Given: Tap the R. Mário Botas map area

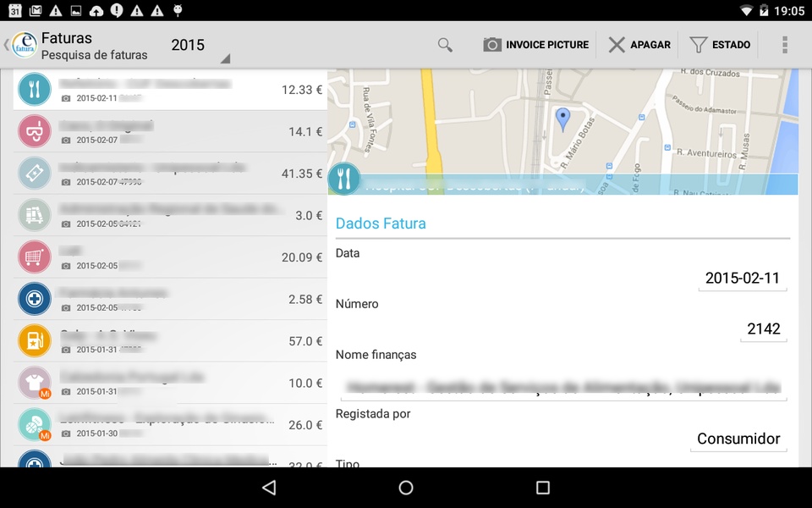Looking at the screenshot, I should pyautogui.click(x=578, y=142).
